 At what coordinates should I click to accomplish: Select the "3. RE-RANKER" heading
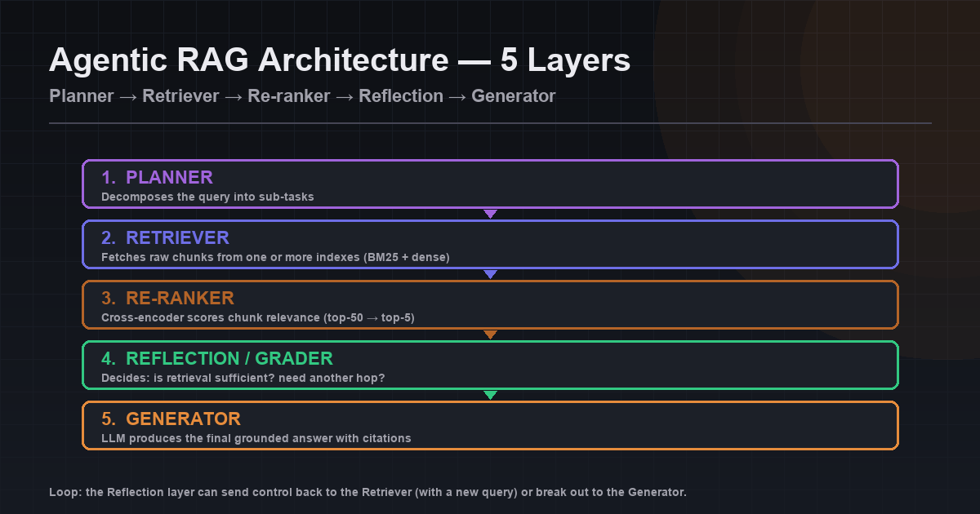pyautogui.click(x=167, y=298)
